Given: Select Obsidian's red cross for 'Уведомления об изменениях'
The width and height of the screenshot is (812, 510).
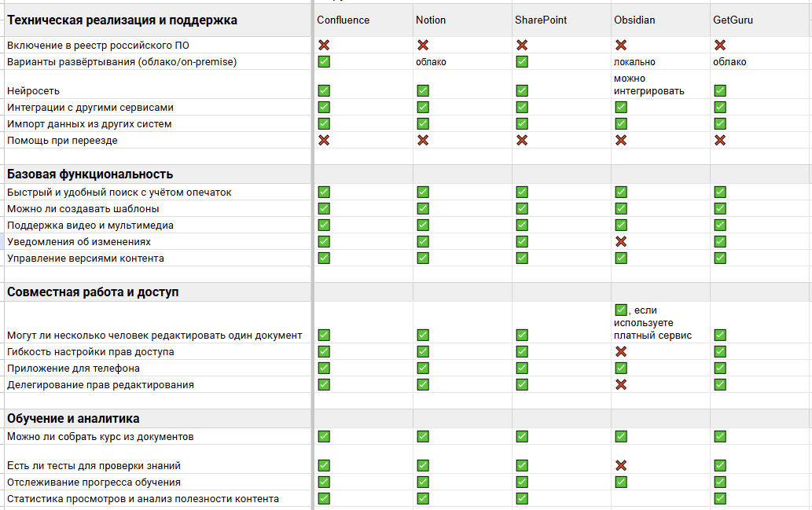Looking at the screenshot, I should [621, 241].
